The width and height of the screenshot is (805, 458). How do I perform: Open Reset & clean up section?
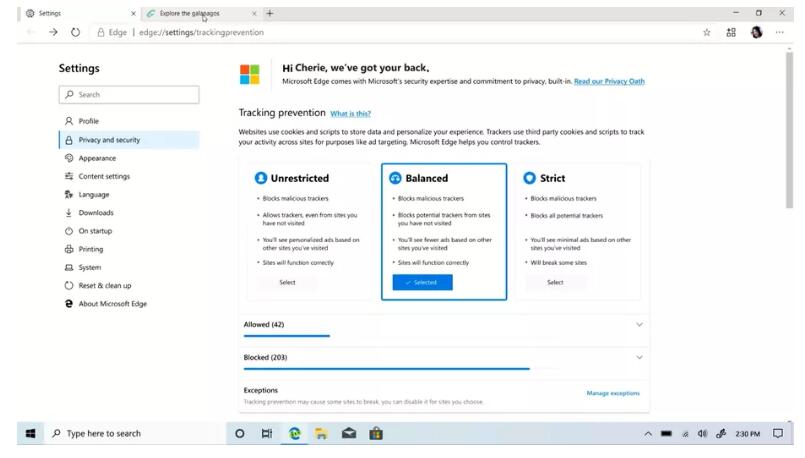click(129, 285)
